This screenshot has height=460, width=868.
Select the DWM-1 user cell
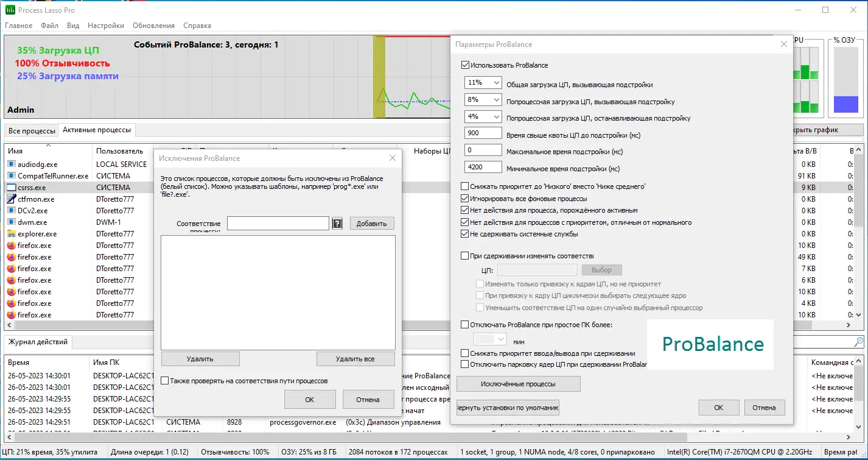[x=109, y=222]
